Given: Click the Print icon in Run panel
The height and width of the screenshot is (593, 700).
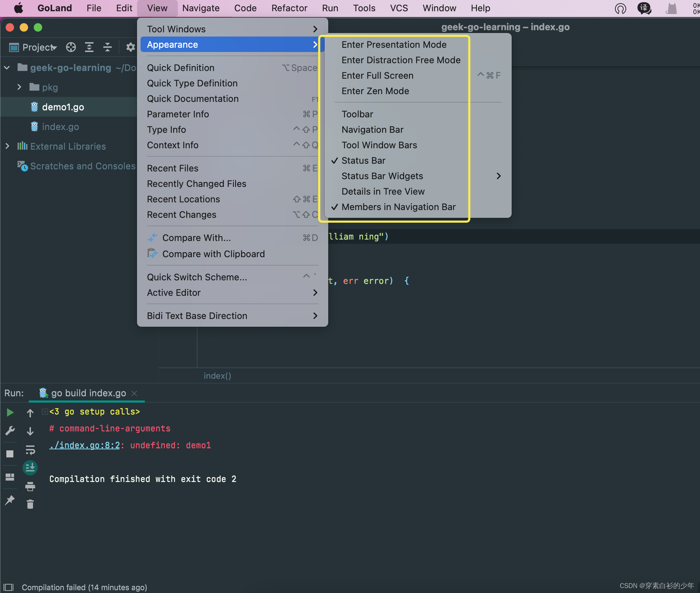Looking at the screenshot, I should [30, 487].
